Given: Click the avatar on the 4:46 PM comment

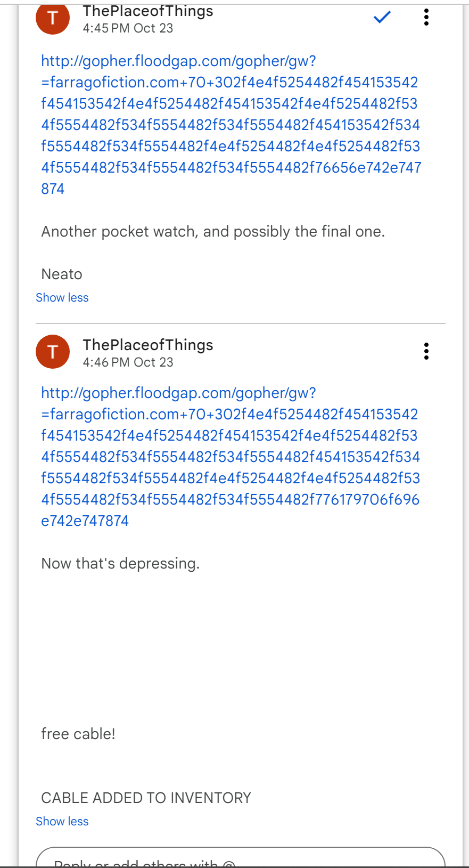Looking at the screenshot, I should click(x=53, y=352).
